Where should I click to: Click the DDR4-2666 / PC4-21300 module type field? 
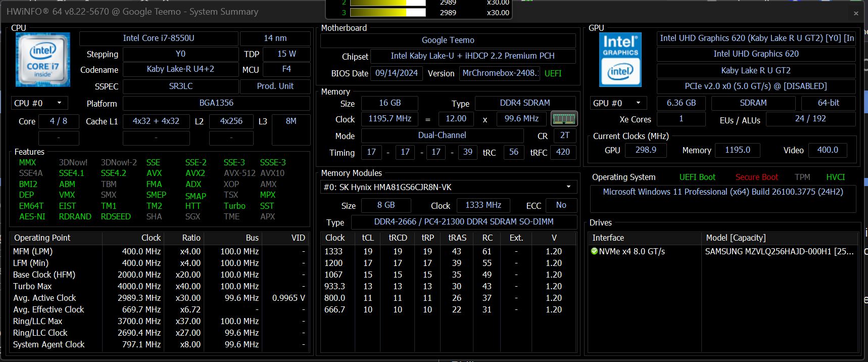coord(464,222)
